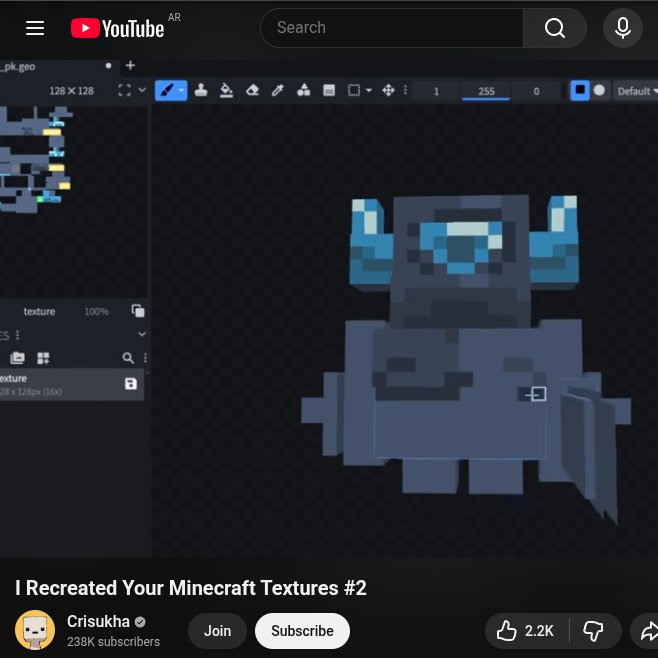
Task: Select the Color Picker eyedropper tool
Action: click(278, 90)
